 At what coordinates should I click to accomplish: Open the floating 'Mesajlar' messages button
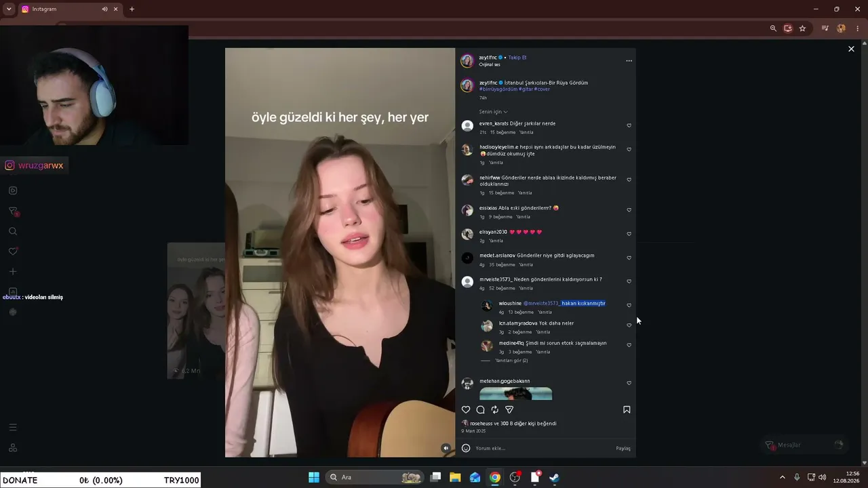[x=804, y=445]
